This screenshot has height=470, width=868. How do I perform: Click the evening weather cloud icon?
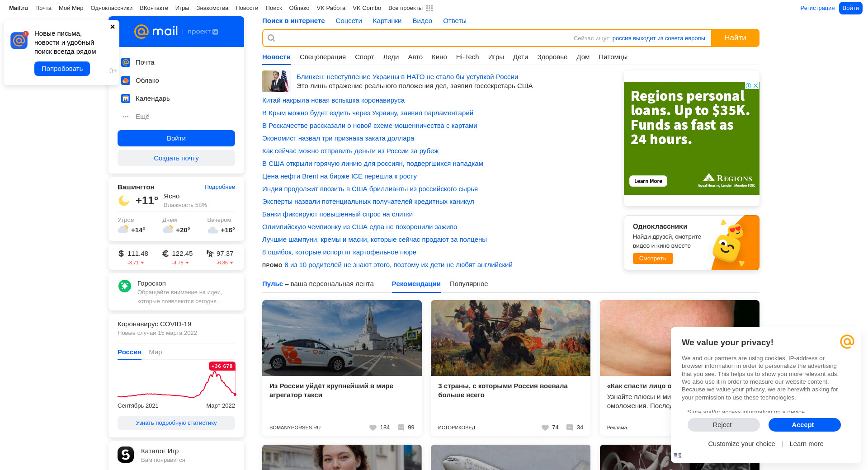213,230
